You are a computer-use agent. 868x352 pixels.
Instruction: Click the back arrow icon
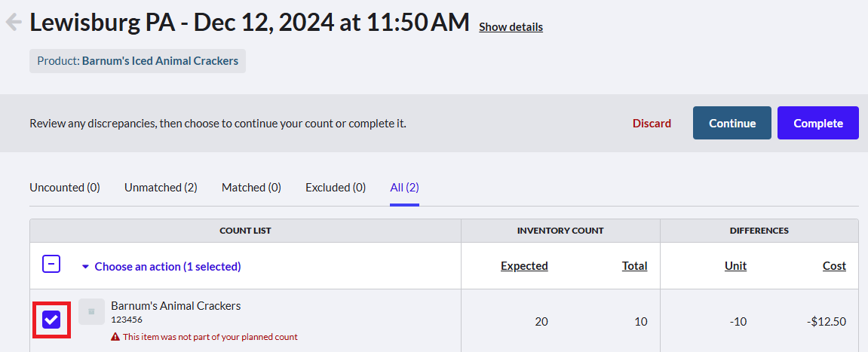click(14, 22)
